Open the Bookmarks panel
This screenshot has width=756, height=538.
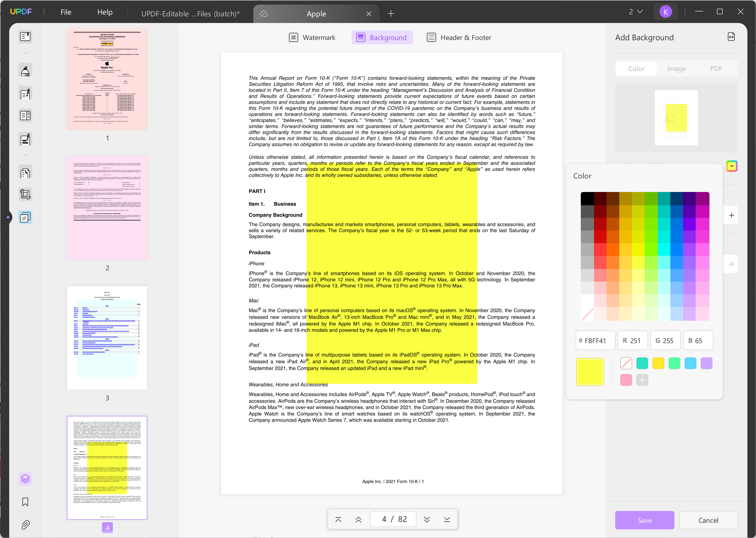coord(25,502)
